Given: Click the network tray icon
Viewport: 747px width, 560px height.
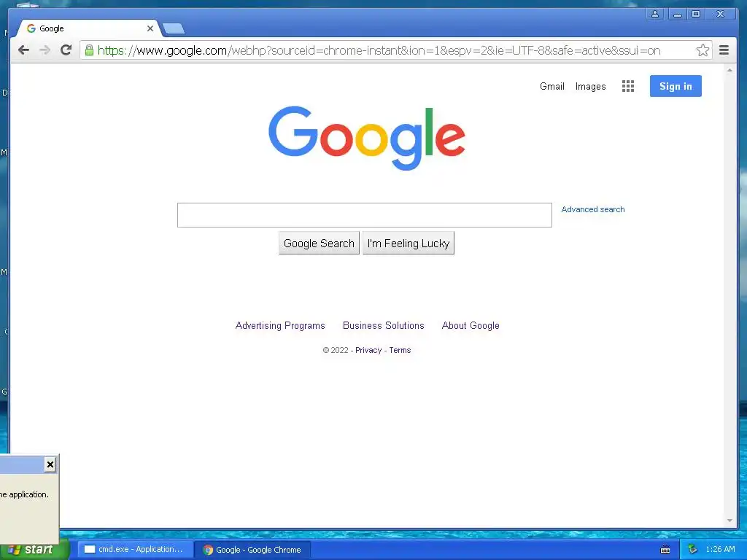Looking at the screenshot, I should (x=692, y=550).
